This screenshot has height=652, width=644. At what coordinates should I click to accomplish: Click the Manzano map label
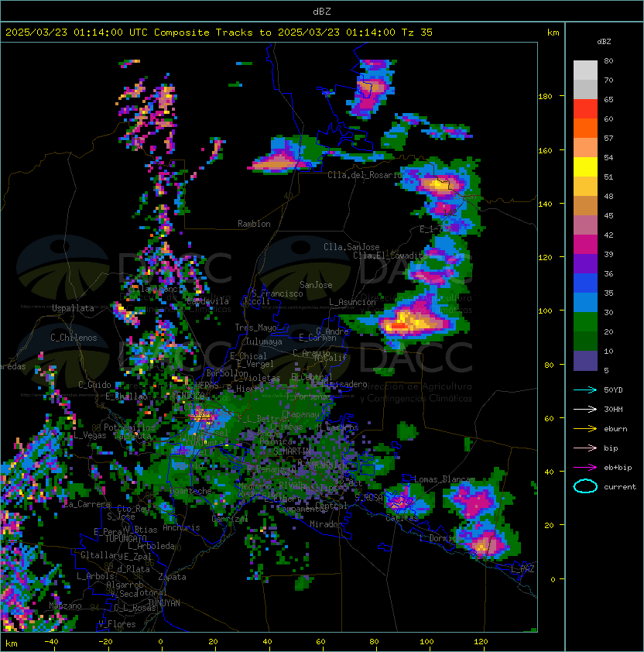click(65, 606)
